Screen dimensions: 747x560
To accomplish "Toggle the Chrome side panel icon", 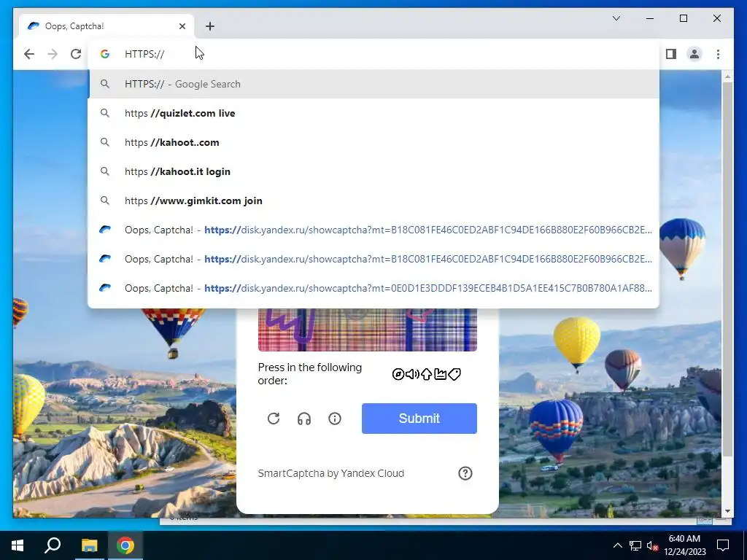I will [671, 54].
